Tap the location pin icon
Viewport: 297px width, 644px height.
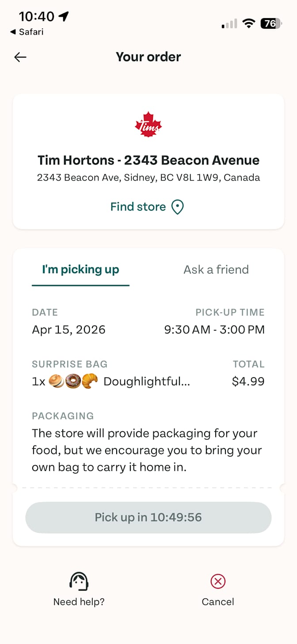coord(178,207)
